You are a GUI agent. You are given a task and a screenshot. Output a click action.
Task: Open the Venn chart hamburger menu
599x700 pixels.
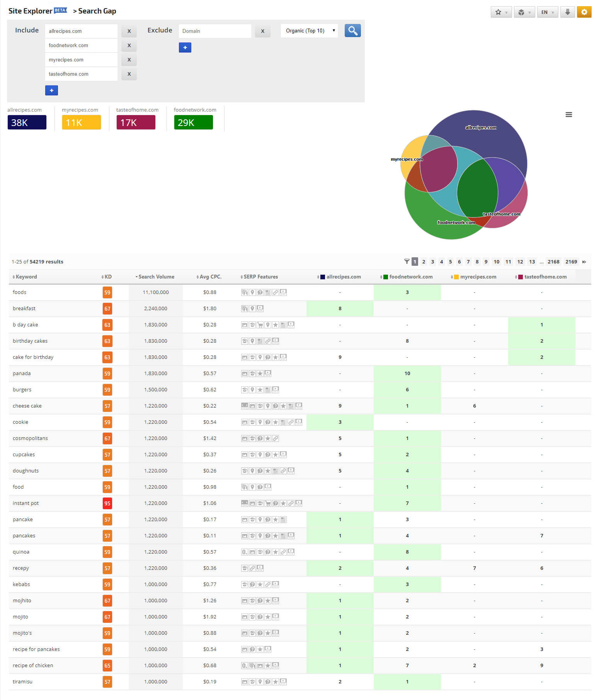[568, 115]
